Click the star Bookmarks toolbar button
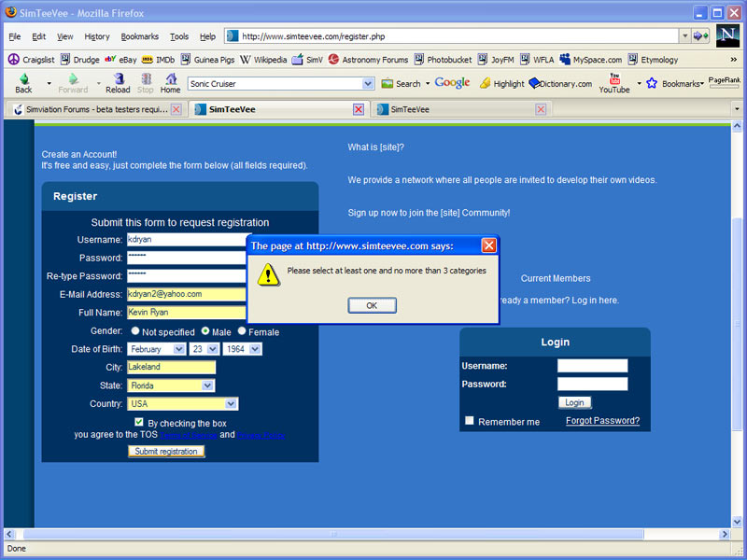The width and height of the screenshot is (747, 560). (675, 83)
